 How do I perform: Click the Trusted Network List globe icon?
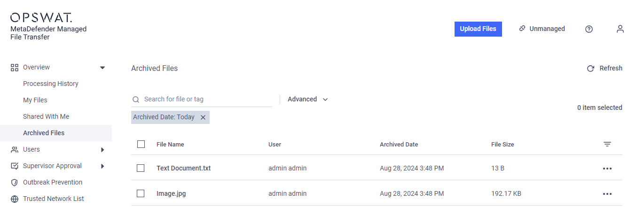click(x=15, y=199)
